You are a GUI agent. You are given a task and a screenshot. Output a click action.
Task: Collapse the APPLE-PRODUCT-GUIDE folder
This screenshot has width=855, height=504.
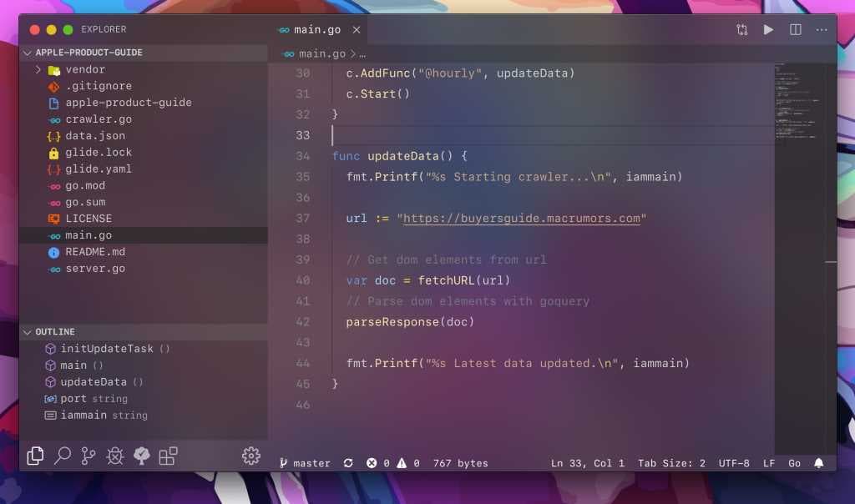[28, 52]
